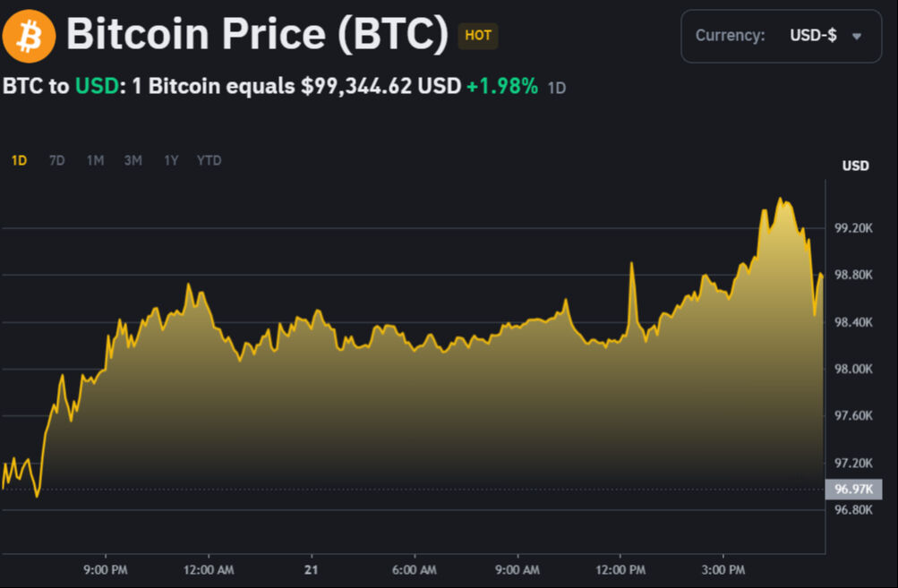
Task: Click the USD axis label on the chart
Action: (855, 166)
